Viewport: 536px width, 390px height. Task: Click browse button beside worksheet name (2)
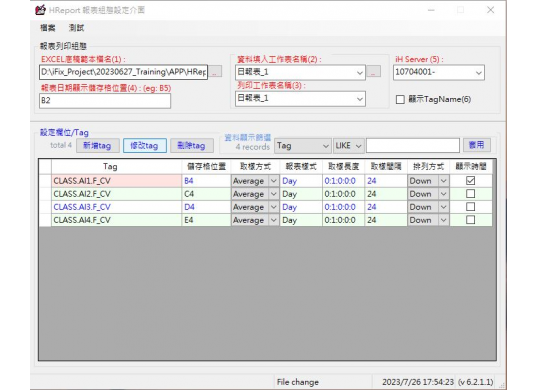374,72
